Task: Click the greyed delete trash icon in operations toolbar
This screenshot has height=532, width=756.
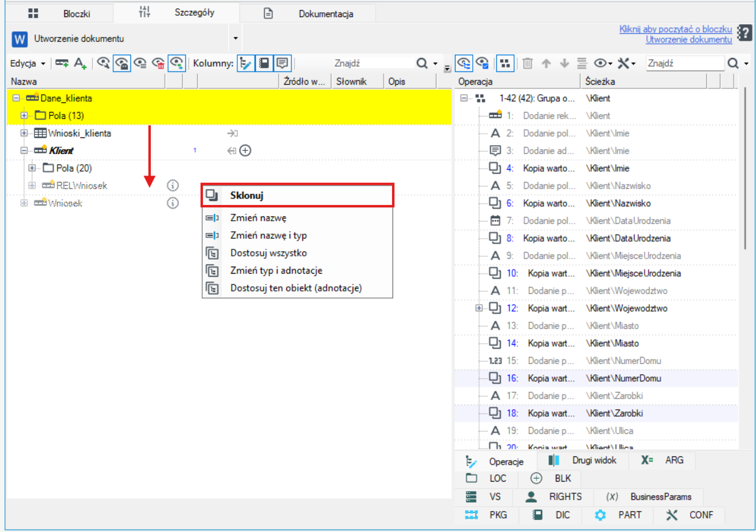Action: pos(528,63)
